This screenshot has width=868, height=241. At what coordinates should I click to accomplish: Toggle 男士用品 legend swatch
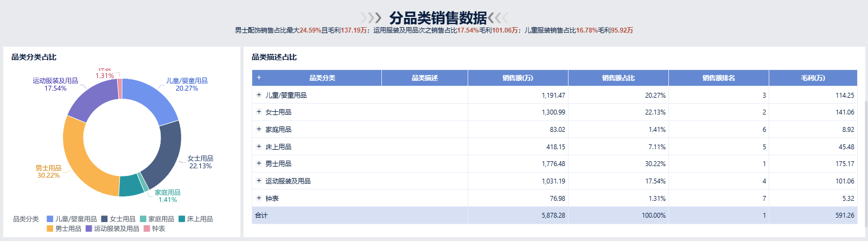[x=50, y=229]
